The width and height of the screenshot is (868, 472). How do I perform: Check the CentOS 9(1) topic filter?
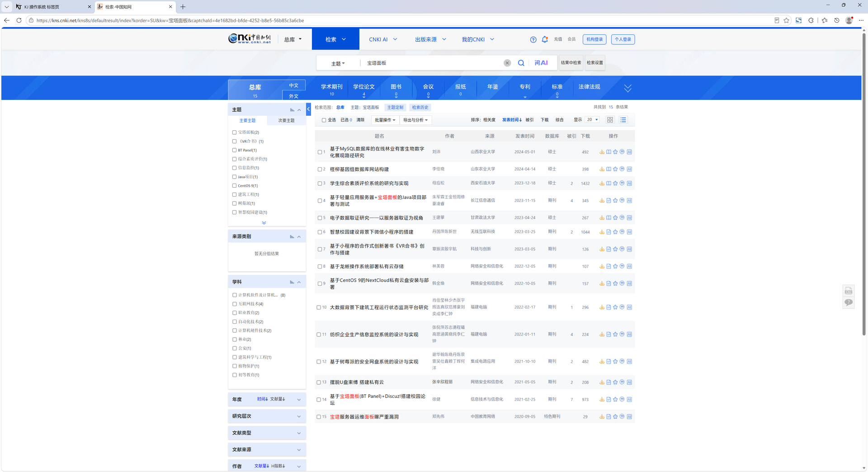coord(234,186)
